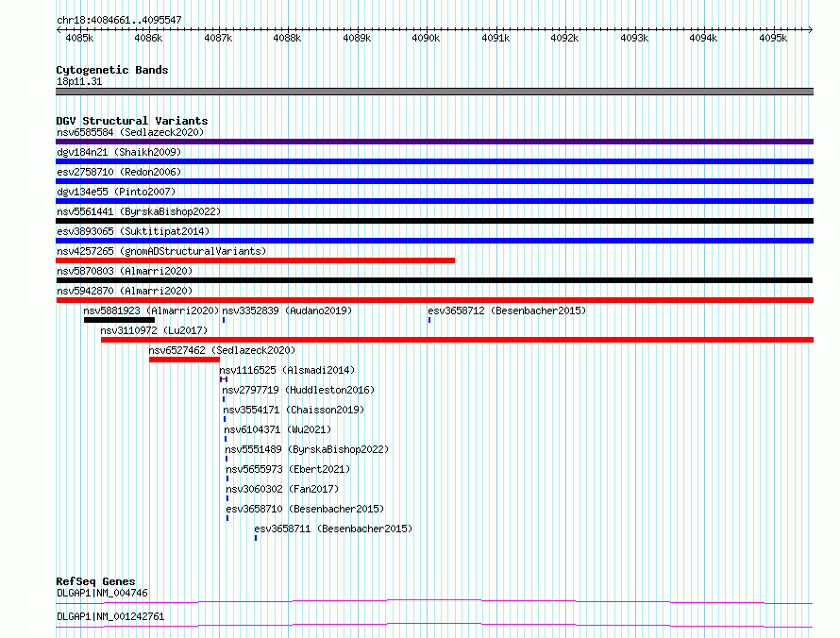Click the blue dgv134e55 variant bar
This screenshot has width=840, height=638.
tap(434, 201)
